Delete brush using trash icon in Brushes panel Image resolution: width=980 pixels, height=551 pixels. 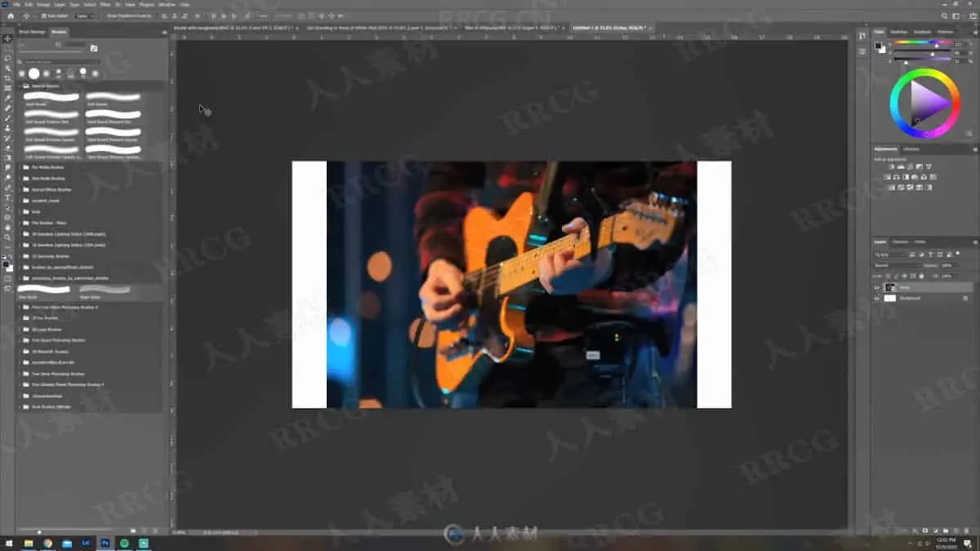pos(156,531)
